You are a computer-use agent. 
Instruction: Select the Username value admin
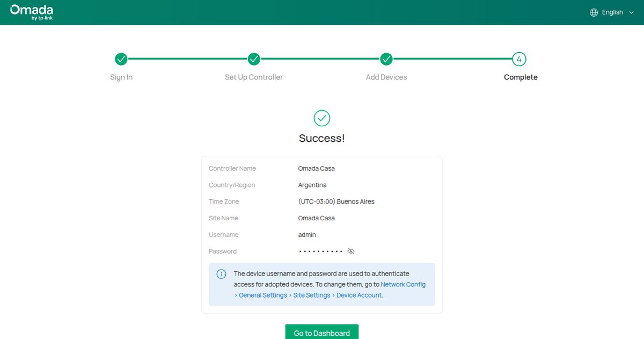pos(307,235)
